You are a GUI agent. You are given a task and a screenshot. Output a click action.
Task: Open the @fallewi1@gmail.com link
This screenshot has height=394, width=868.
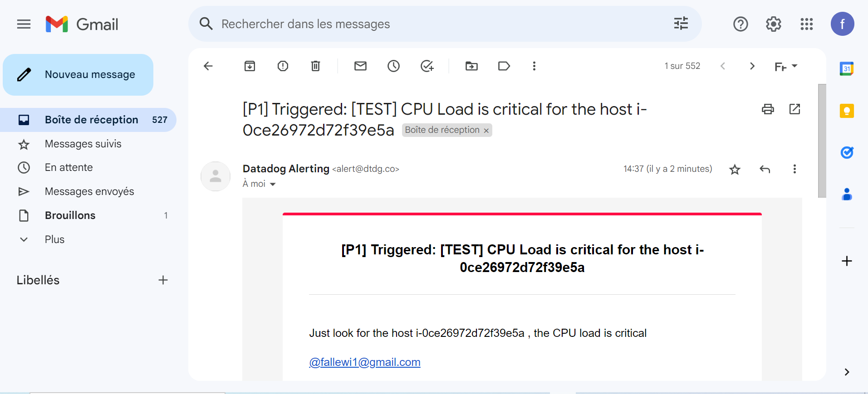click(x=365, y=362)
